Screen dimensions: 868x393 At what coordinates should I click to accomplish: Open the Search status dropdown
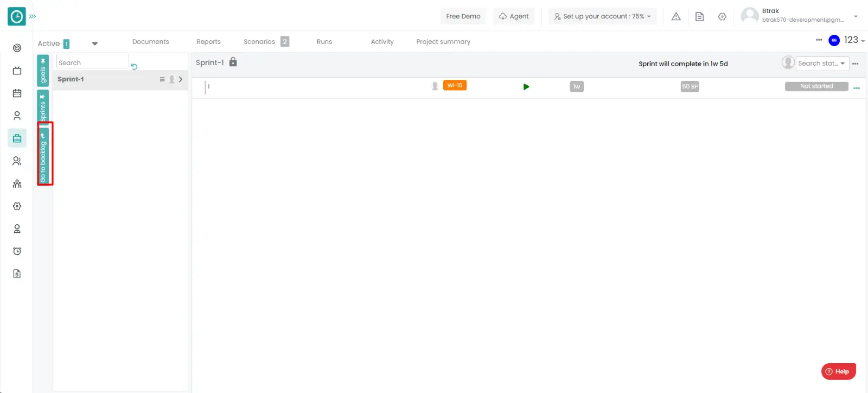pos(822,64)
